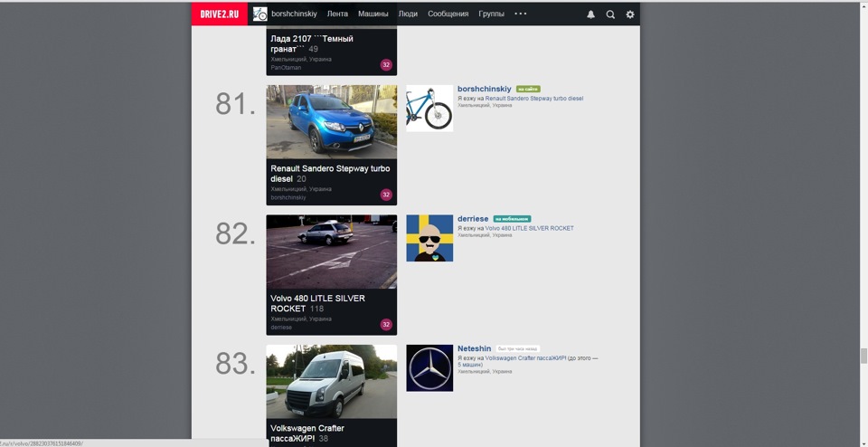This screenshot has width=868, height=447.
Task: Open derriese Swedish flag avatar
Action: (x=429, y=238)
